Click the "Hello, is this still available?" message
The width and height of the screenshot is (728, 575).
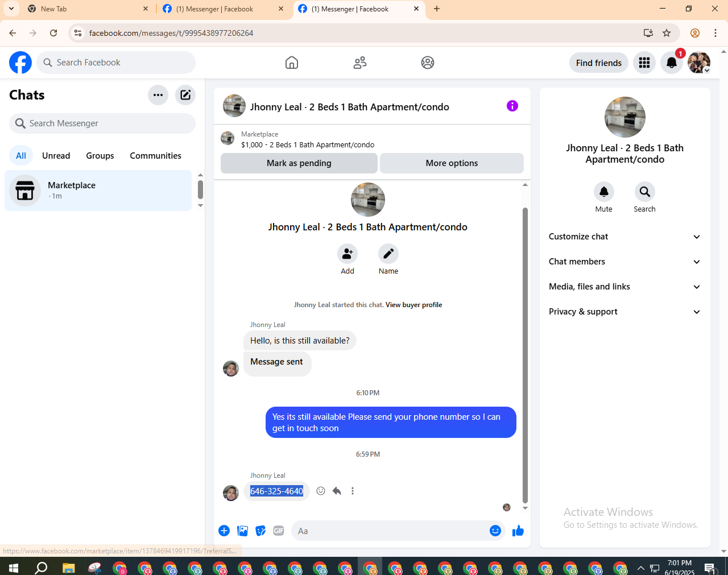pos(300,341)
